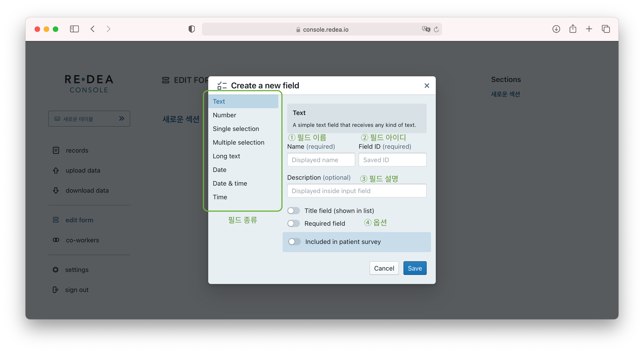The width and height of the screenshot is (644, 353).
Task: Enable the Title field toggle
Action: (294, 211)
